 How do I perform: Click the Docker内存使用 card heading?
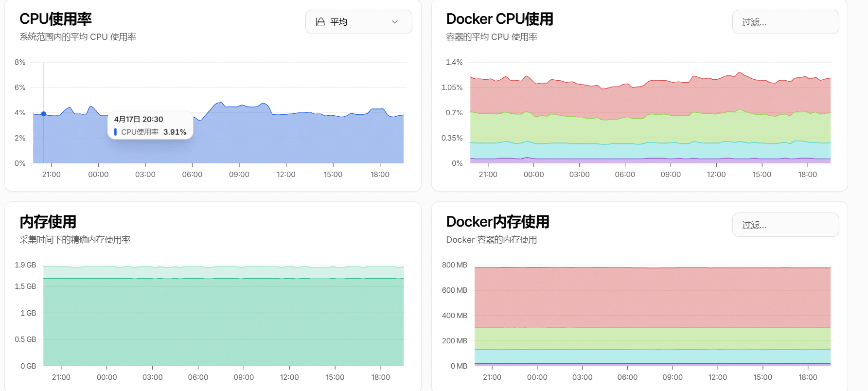coord(497,222)
